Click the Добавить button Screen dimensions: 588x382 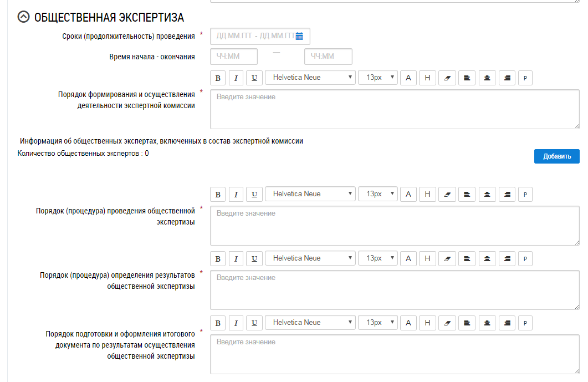(556, 156)
